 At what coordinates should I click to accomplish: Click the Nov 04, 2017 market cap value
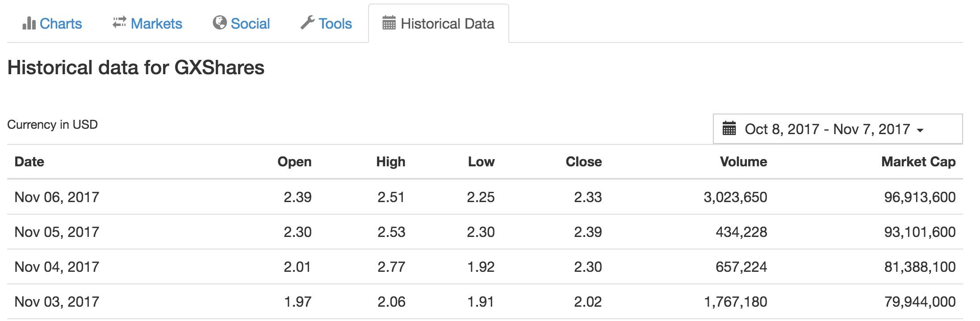pos(920,267)
